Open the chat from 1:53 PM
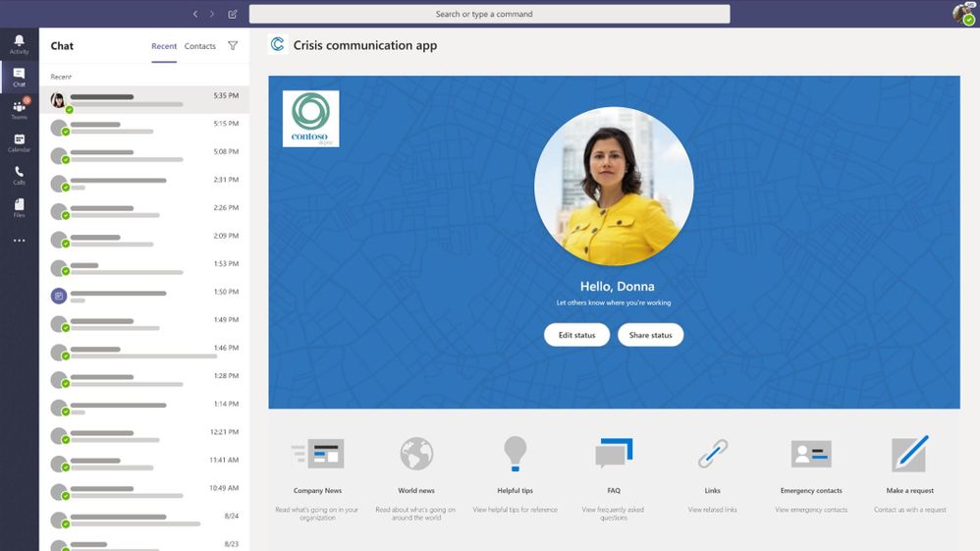 [144, 268]
